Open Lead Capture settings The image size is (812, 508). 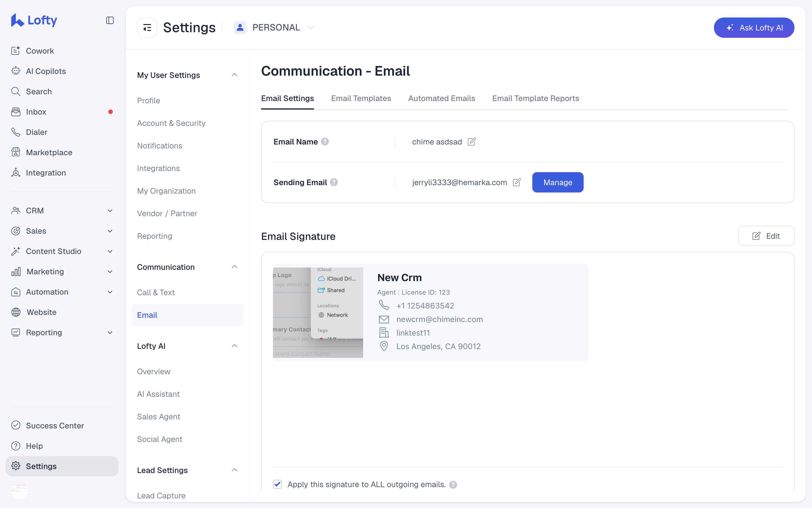click(x=161, y=496)
